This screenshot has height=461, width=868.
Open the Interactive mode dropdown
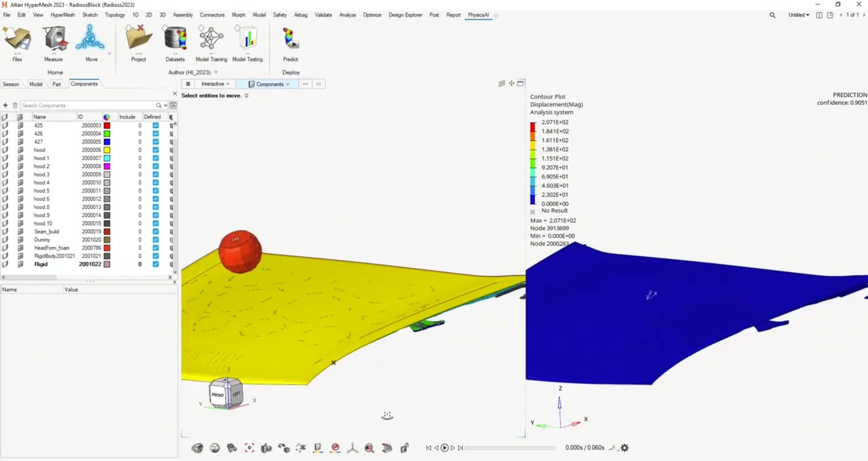(x=228, y=84)
